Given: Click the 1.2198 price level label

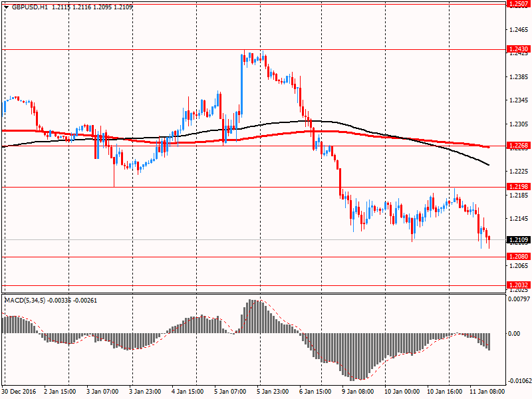Looking at the screenshot, I should click(519, 187).
